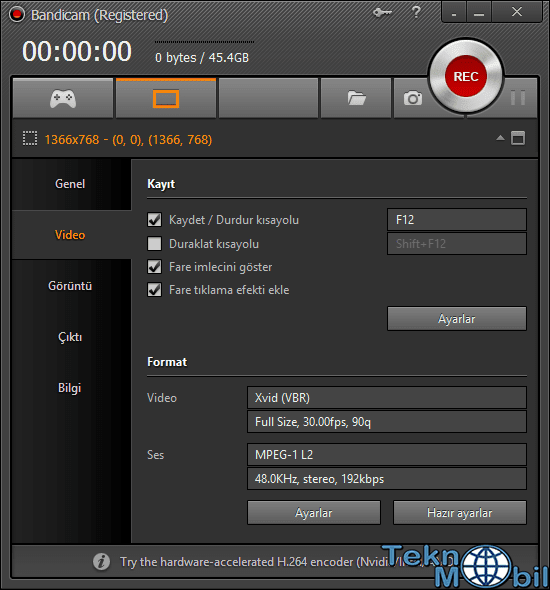The image size is (550, 590).
Task: Open help question mark icon
Action: tap(416, 12)
